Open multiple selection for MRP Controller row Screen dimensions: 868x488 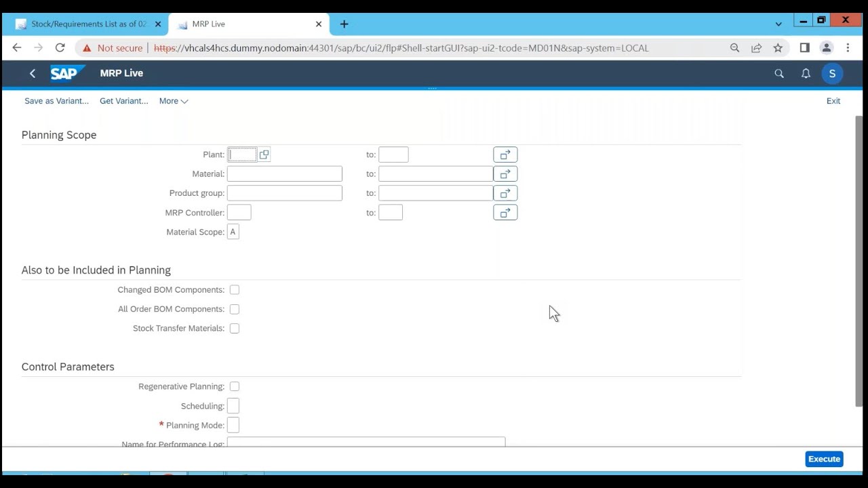505,213
